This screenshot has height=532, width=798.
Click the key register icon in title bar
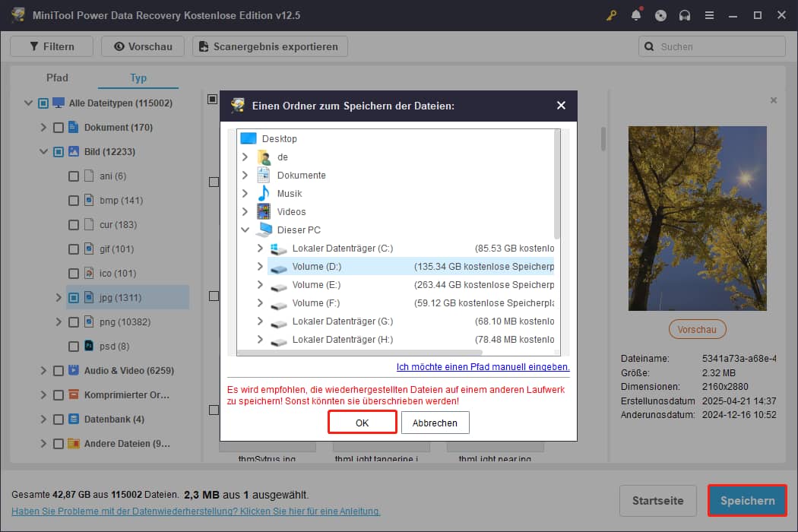tap(611, 15)
